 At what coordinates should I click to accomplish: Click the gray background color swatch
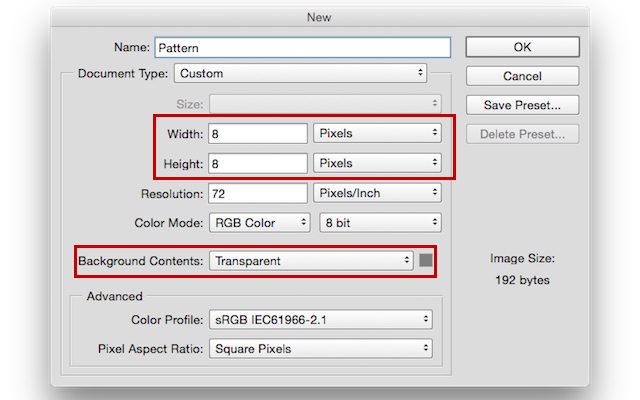(425, 261)
